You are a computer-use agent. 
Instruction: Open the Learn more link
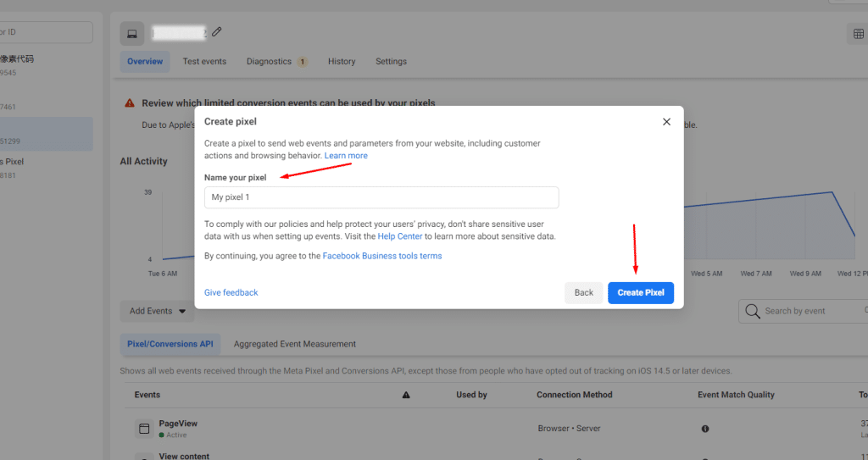(x=346, y=156)
